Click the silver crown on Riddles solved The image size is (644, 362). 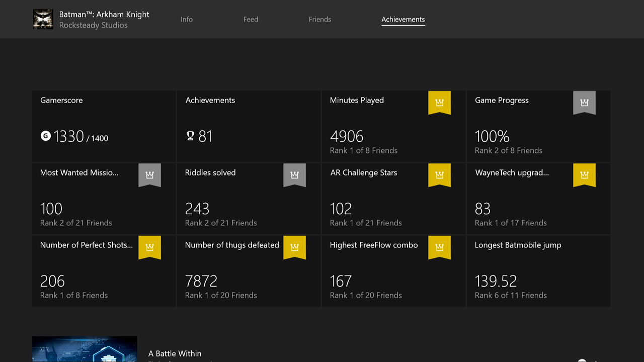(x=294, y=174)
